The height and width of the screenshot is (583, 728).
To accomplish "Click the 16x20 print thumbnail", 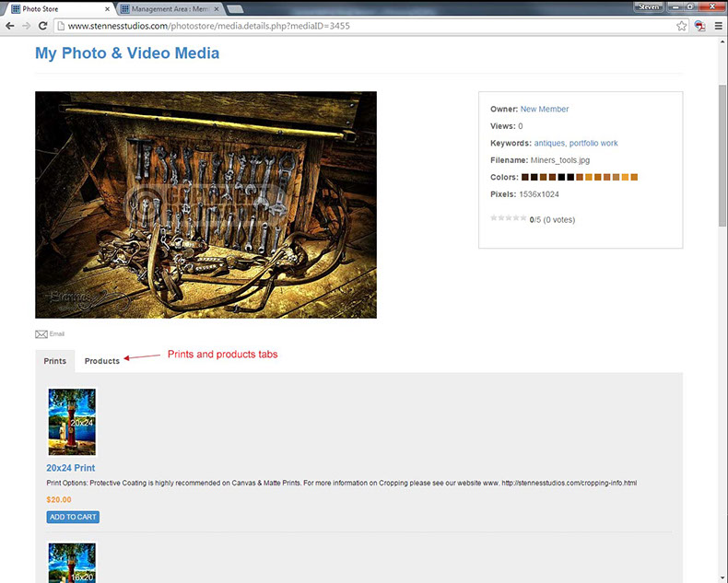I will pos(72,563).
